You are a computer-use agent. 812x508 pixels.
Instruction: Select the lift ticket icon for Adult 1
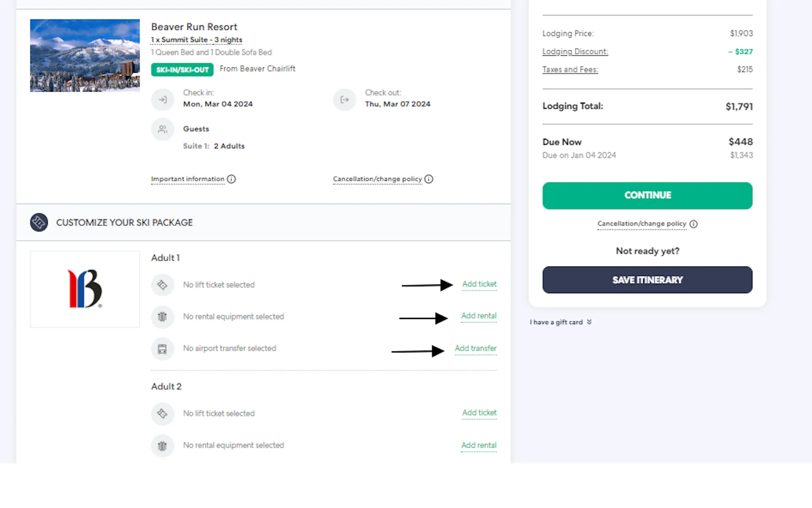[162, 285]
